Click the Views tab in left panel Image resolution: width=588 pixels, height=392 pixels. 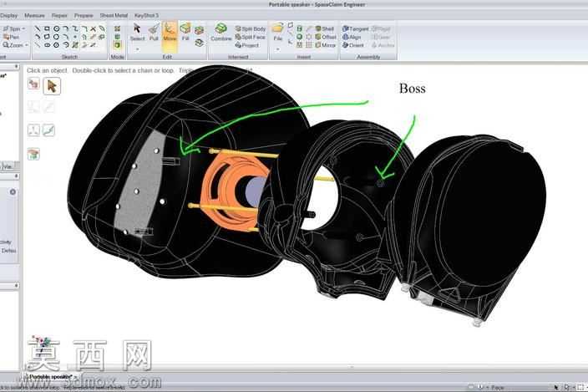tap(8, 166)
